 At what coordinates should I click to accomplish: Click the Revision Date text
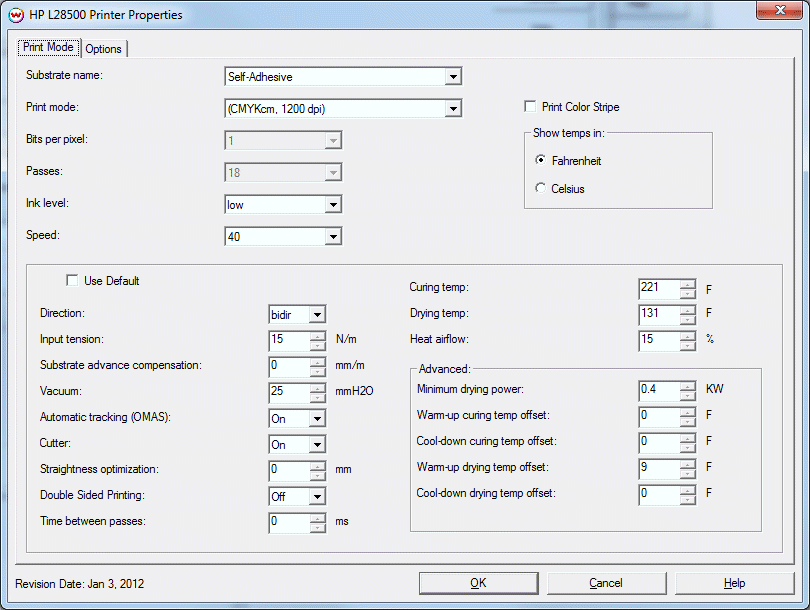click(80, 584)
